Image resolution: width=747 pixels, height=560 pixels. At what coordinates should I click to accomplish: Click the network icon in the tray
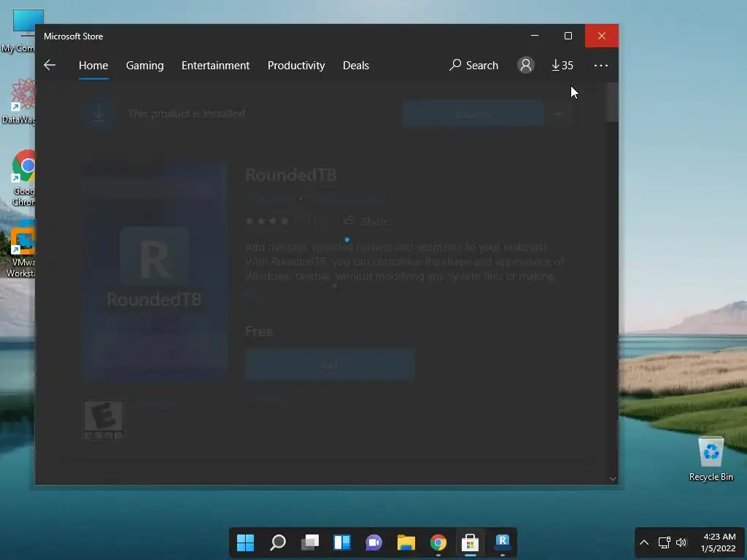click(x=664, y=542)
